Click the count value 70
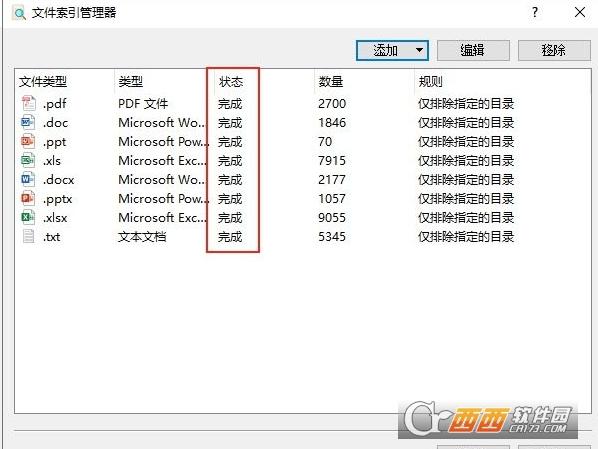 tap(325, 142)
